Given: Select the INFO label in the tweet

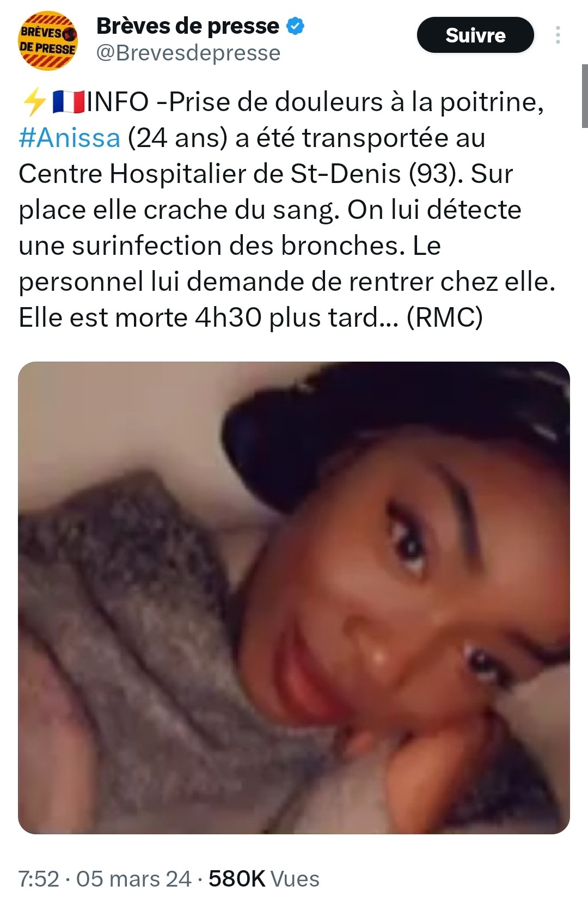Looking at the screenshot, I should pos(118,102).
